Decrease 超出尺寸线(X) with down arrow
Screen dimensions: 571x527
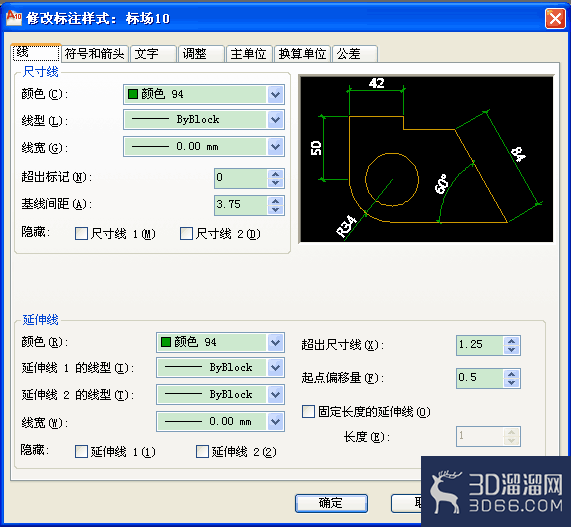(512, 350)
